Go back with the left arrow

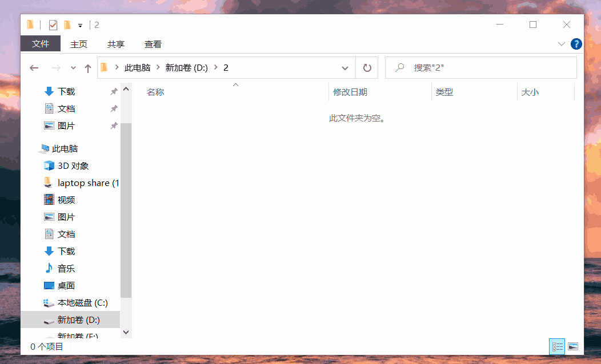(34, 68)
